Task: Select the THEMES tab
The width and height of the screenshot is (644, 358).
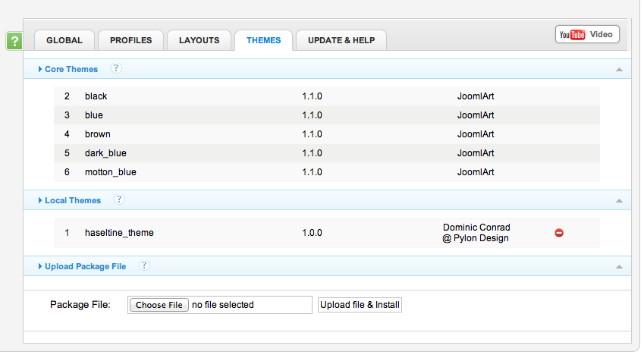Action: (x=264, y=40)
